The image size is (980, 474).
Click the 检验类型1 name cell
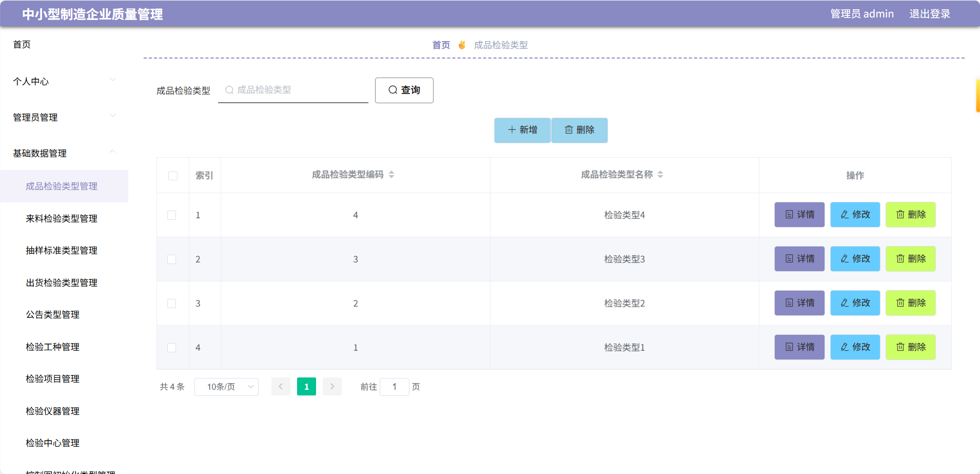tap(624, 348)
